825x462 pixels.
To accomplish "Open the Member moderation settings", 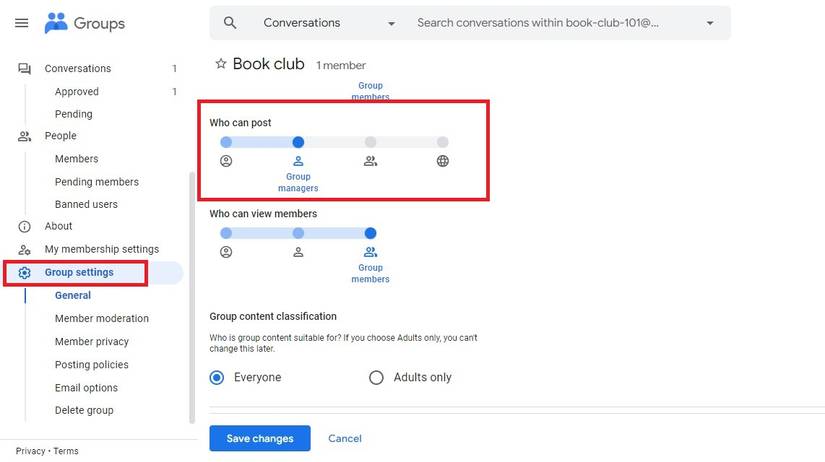I will (x=101, y=319).
